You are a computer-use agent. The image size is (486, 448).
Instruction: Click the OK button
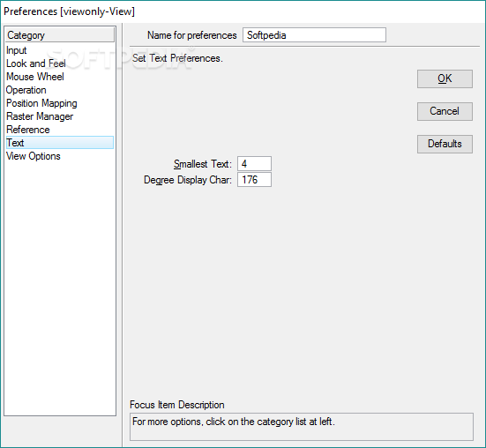click(445, 78)
